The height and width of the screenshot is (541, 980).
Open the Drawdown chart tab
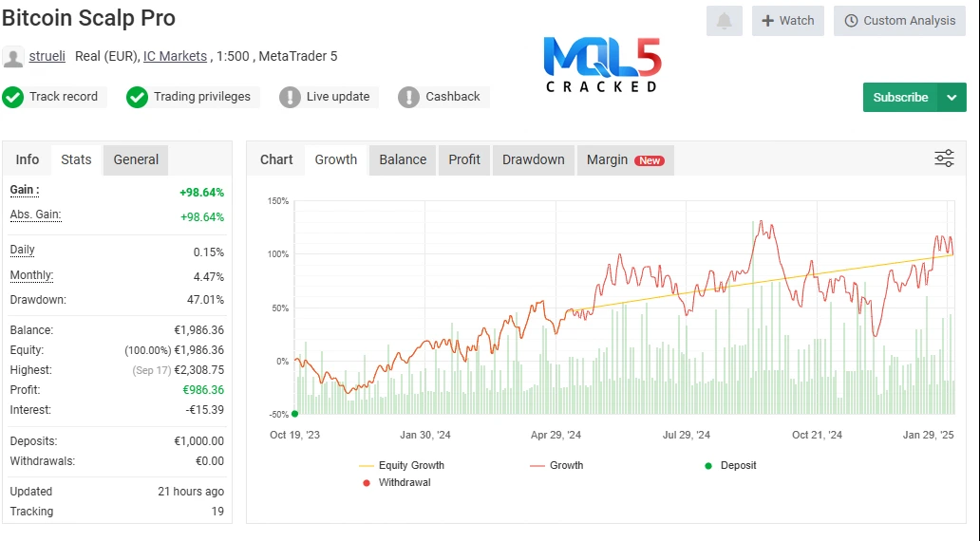click(533, 159)
